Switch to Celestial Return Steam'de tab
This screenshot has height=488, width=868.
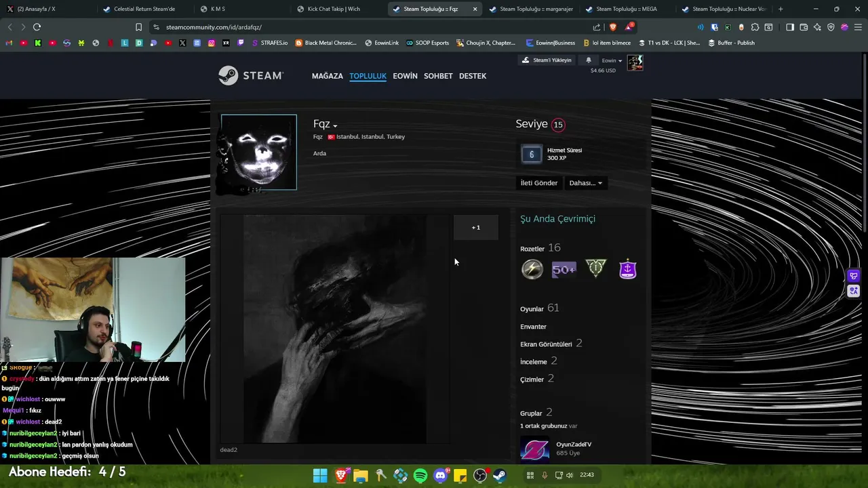click(x=144, y=9)
